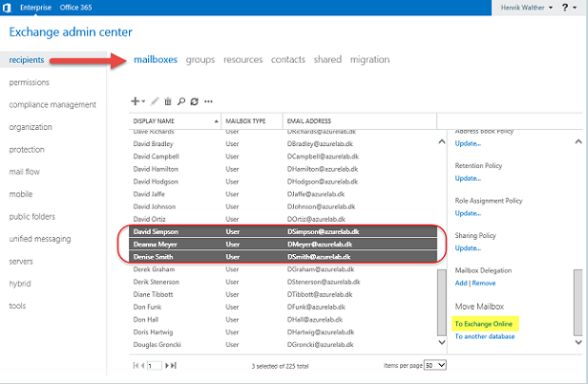Click the search magnifier icon

181,101
